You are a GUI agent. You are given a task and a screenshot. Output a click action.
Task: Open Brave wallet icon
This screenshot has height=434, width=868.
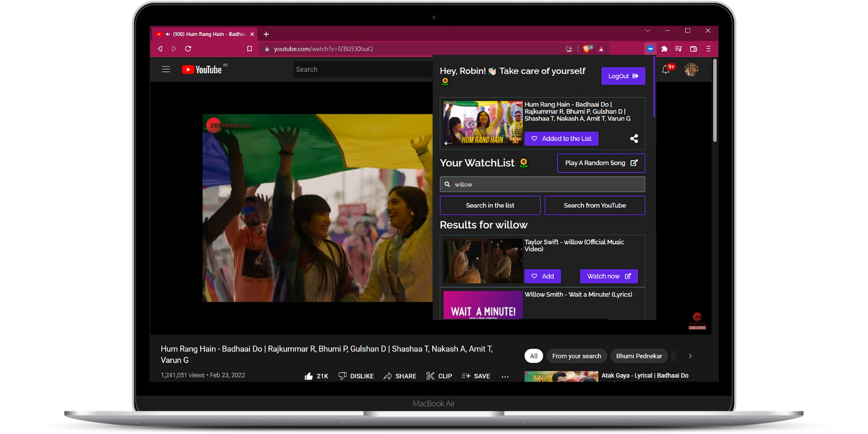coord(693,49)
